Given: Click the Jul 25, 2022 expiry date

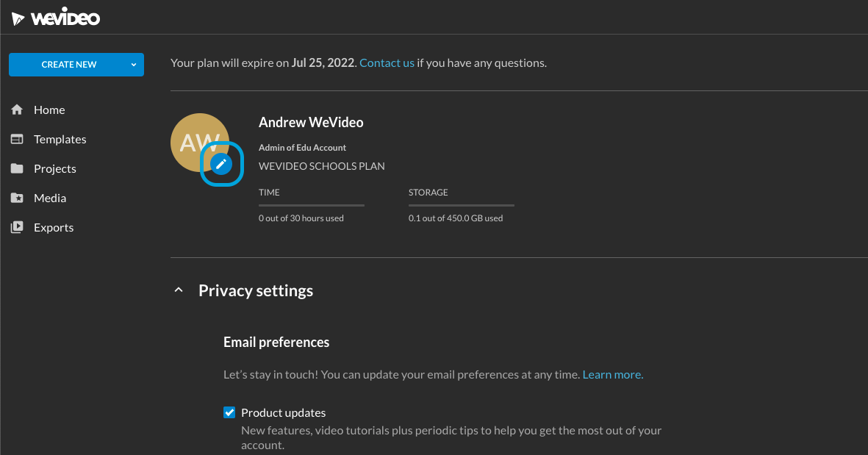Looking at the screenshot, I should (323, 63).
